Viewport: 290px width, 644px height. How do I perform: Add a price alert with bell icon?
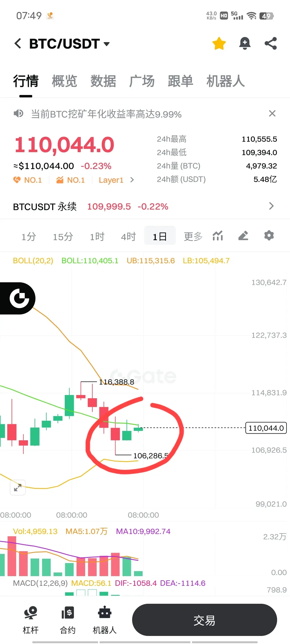[x=245, y=43]
